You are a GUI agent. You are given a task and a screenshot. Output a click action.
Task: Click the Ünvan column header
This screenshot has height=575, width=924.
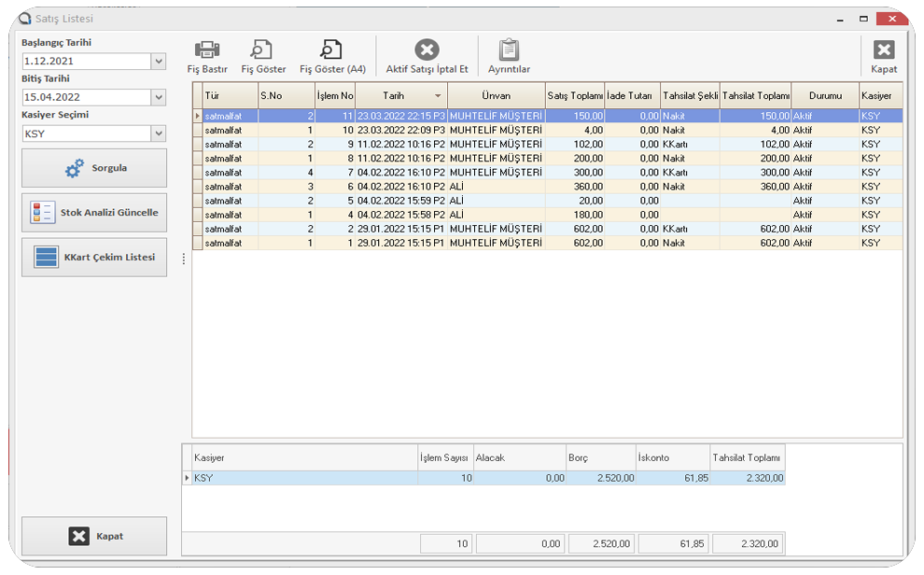click(496, 95)
